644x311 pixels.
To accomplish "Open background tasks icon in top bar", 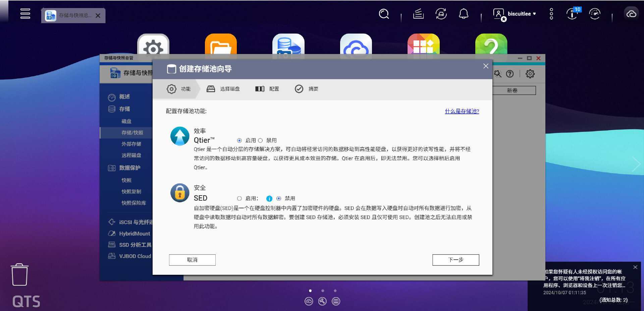I will coord(418,14).
